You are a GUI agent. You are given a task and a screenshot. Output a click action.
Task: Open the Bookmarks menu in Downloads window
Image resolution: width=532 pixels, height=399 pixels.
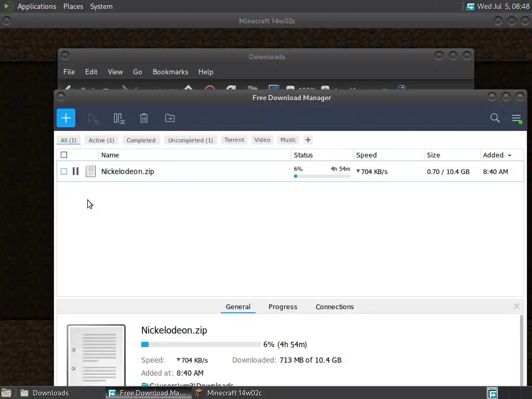coord(170,72)
